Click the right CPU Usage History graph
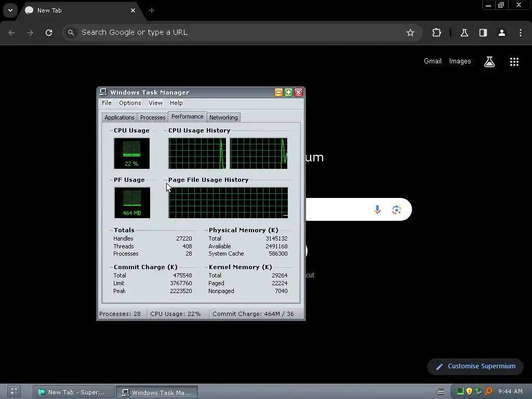532x399 pixels. (259, 153)
